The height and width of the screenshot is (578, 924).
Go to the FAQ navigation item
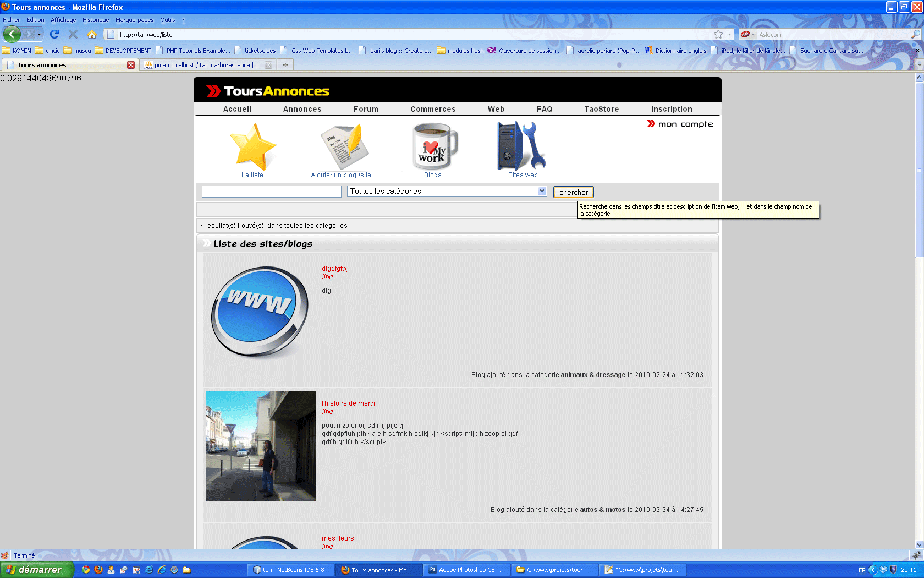coord(544,109)
